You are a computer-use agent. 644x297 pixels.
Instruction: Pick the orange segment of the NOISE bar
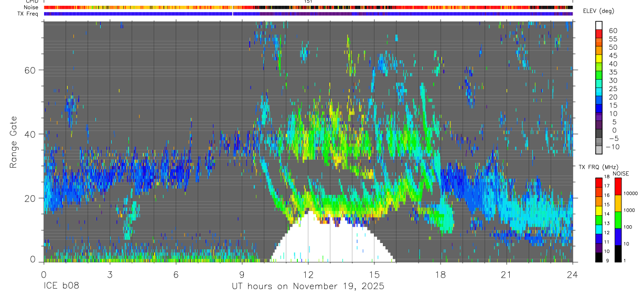coord(618,203)
